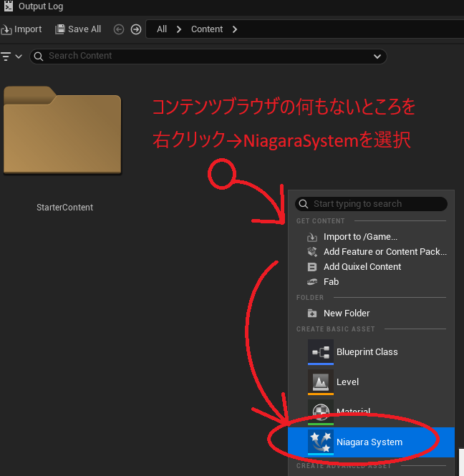Viewport: 464px width, 476px height.
Task: Click the Output Log terminal icon
Action: click(x=9, y=6)
